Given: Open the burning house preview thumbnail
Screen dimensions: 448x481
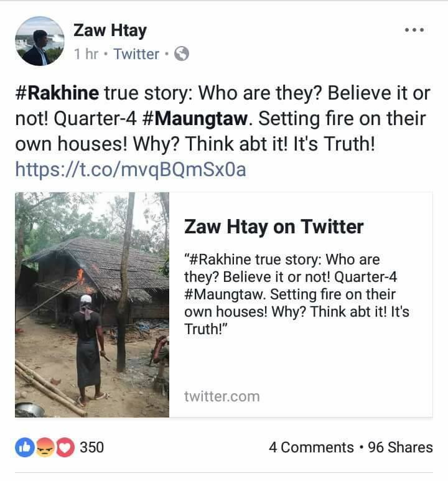Looking at the screenshot, I should pyautogui.click(x=92, y=304).
